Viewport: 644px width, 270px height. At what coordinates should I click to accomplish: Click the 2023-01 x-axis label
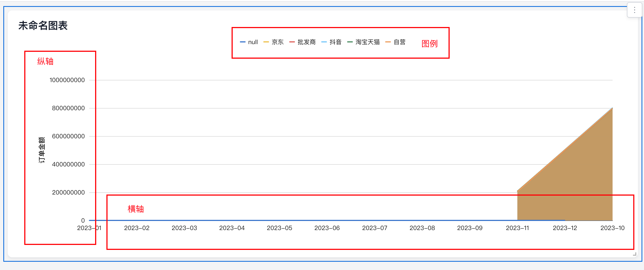click(89, 228)
